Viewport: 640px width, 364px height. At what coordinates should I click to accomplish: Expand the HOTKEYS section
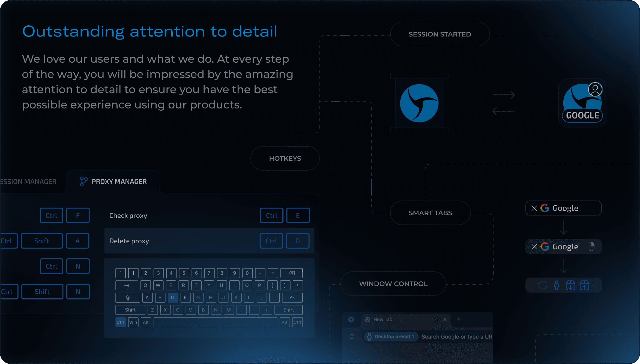click(x=285, y=158)
